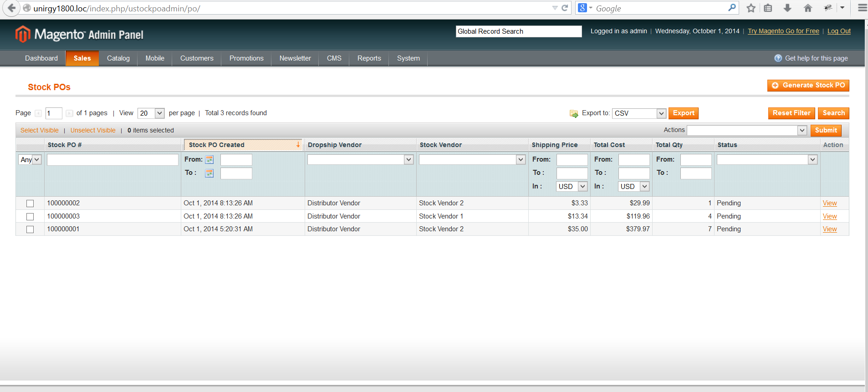Click the bug extension icon in toolbar
Screen dimensions: 868x392
[828, 8]
